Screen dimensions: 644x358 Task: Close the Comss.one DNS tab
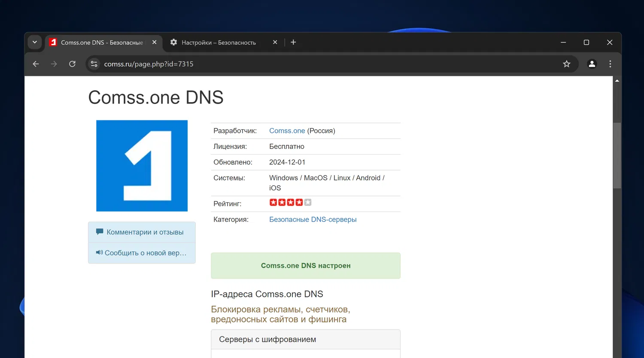154,42
